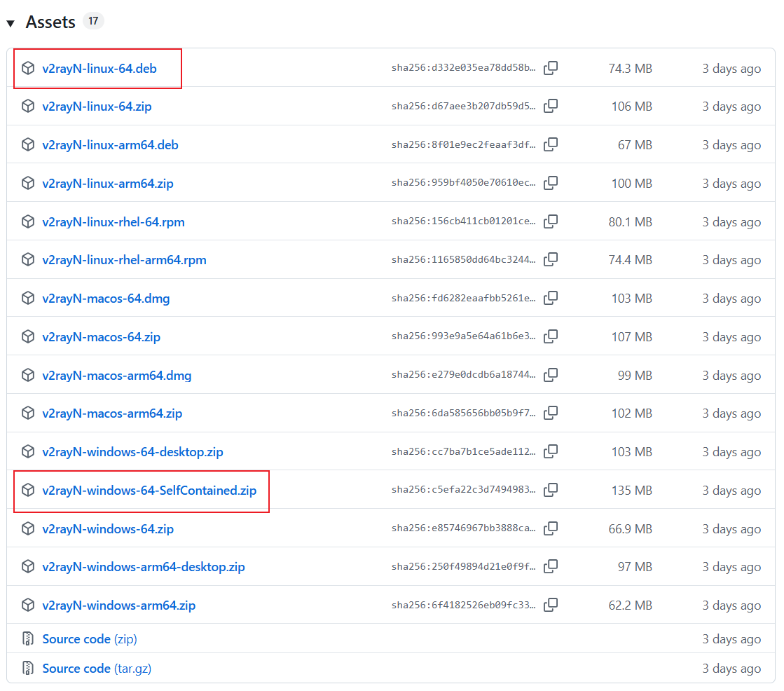Copy hash of v2rayN-linux-rhel-64.rpm
Viewport: 784px width, 691px height.
click(x=551, y=221)
